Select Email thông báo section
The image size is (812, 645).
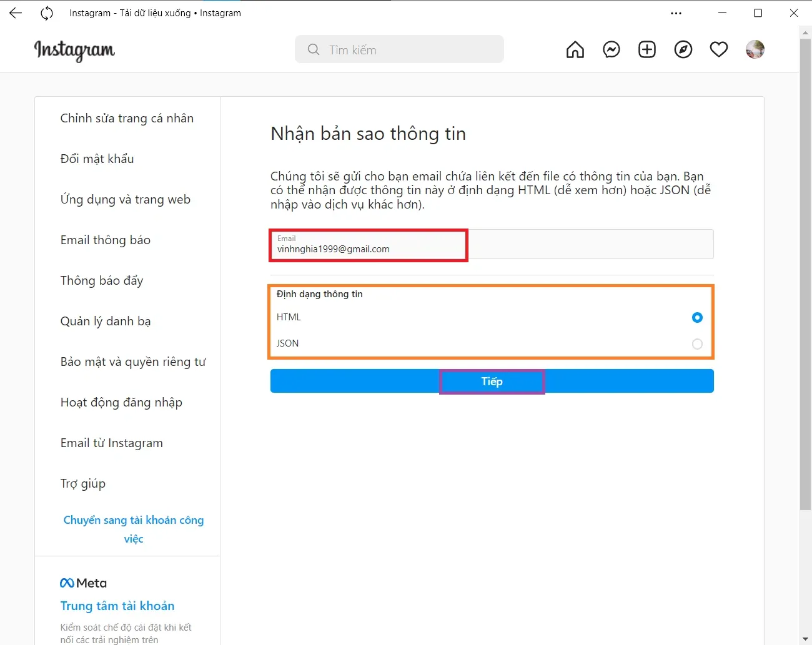click(x=106, y=240)
